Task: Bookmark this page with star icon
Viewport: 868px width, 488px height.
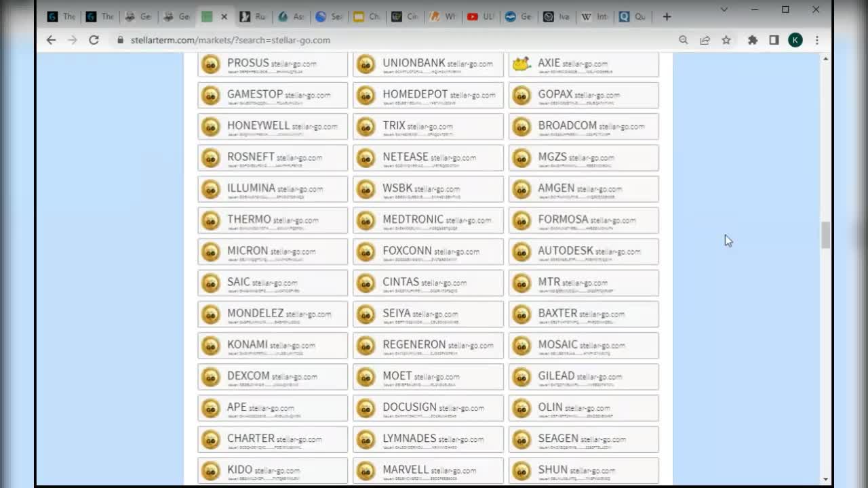Action: coord(726,40)
